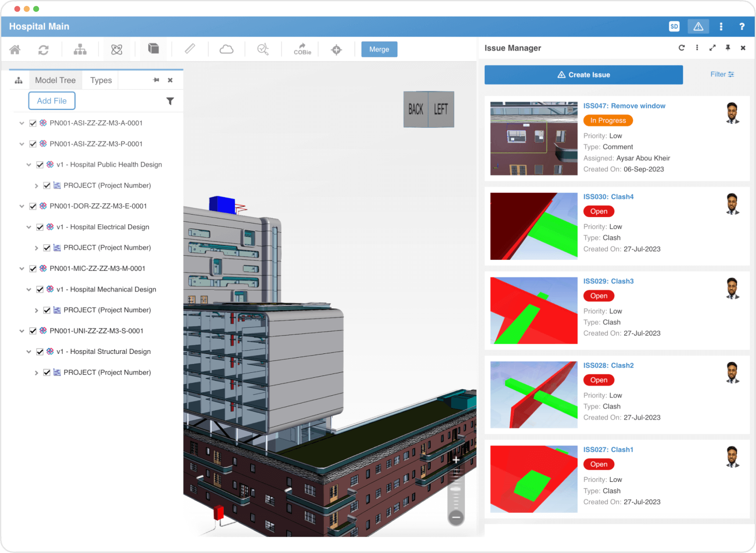Expand PROJECT under Hospital Mechanical Design

[36, 310]
